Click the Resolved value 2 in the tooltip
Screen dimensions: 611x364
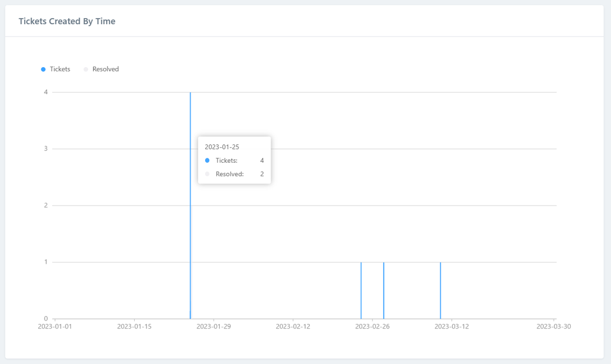coord(262,174)
